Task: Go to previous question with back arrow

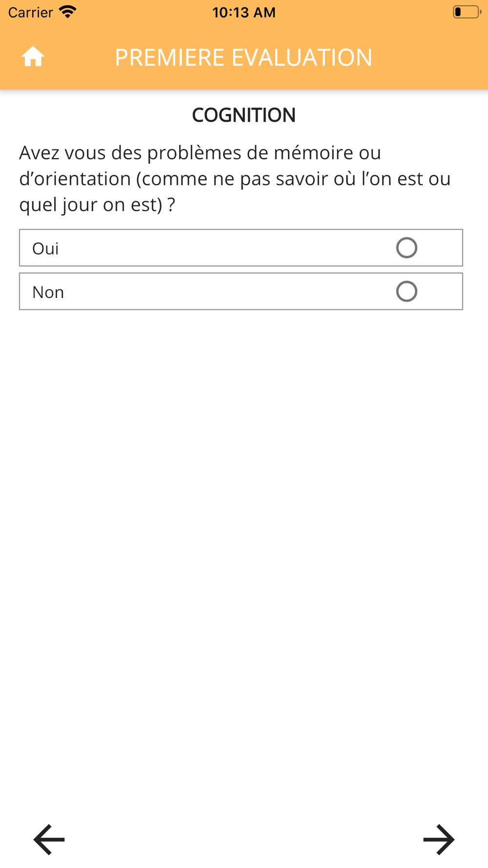Action: click(49, 839)
